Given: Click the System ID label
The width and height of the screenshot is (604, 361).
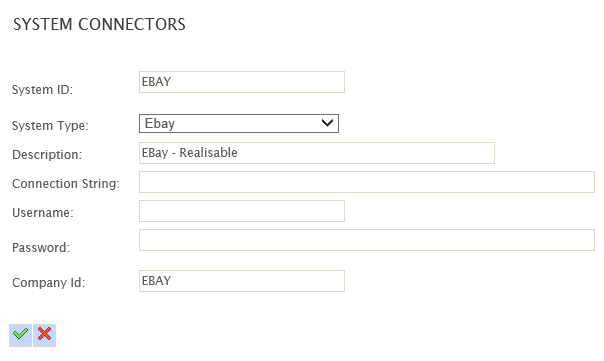Looking at the screenshot, I should pos(42,90).
